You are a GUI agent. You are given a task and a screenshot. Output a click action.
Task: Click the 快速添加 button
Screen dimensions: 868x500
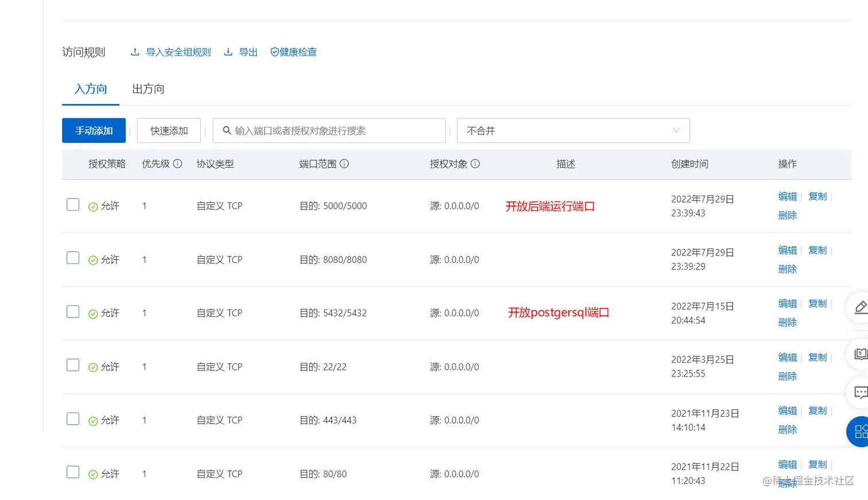click(169, 130)
